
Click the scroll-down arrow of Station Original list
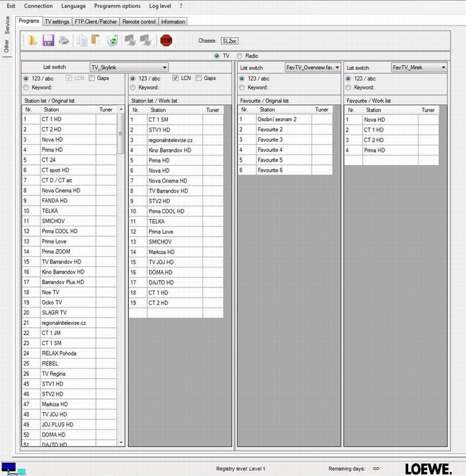(121, 443)
